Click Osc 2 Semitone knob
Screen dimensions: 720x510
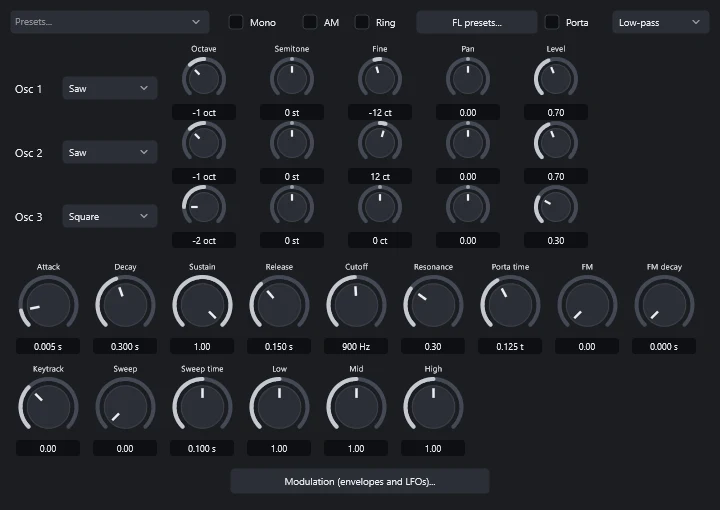pyautogui.click(x=292, y=143)
